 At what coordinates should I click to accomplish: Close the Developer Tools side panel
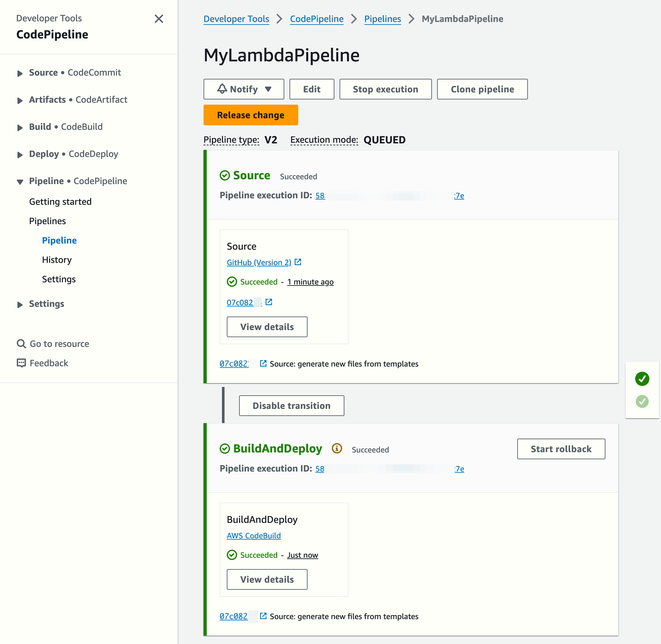click(159, 19)
